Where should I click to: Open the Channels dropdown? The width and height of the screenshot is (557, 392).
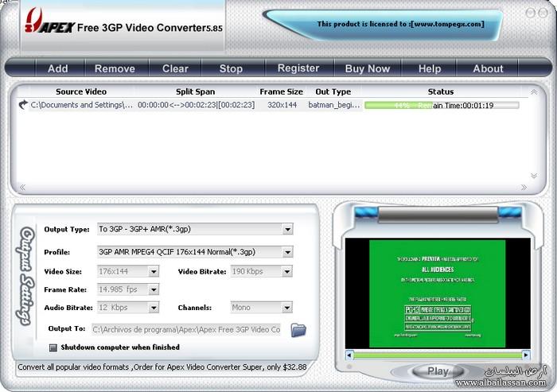tap(287, 308)
